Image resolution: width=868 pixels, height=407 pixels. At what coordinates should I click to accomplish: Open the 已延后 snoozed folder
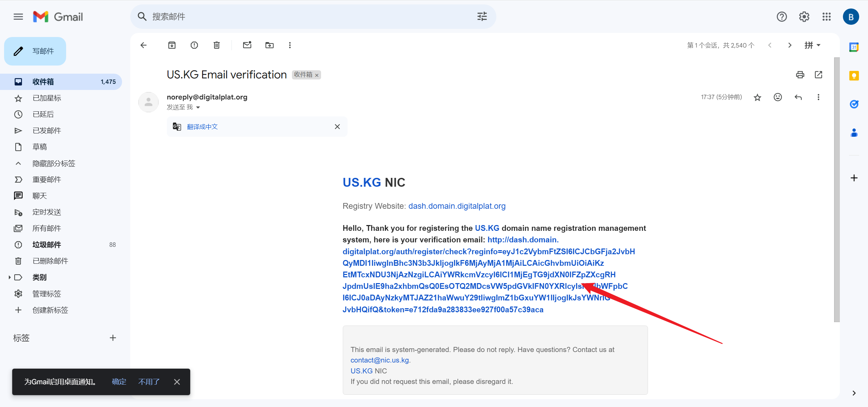pyautogui.click(x=61, y=114)
